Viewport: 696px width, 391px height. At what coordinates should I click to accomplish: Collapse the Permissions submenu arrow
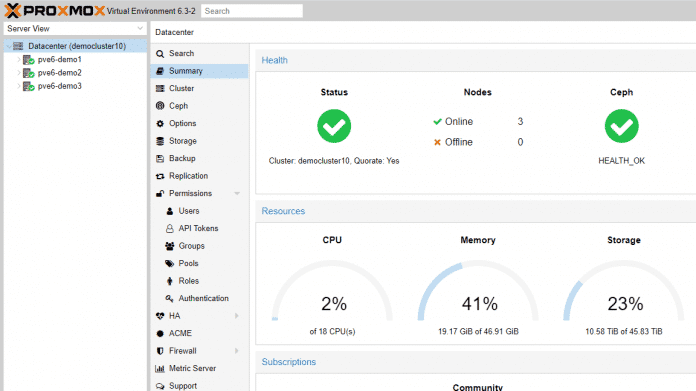(x=237, y=194)
